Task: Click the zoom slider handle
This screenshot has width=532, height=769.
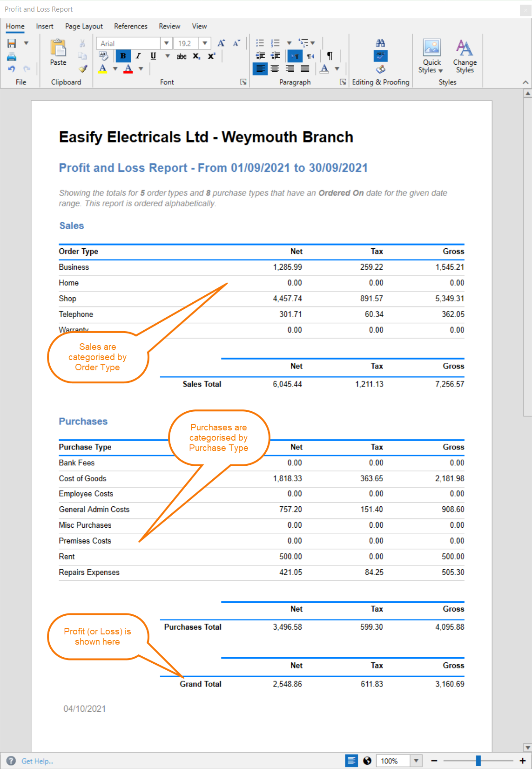Action: pos(478,761)
